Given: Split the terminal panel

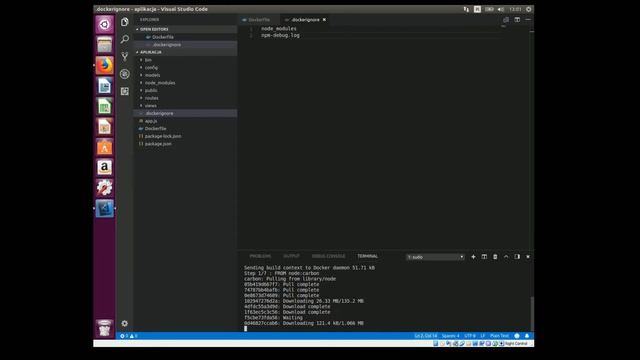Looking at the screenshot, I should pos(484,257).
